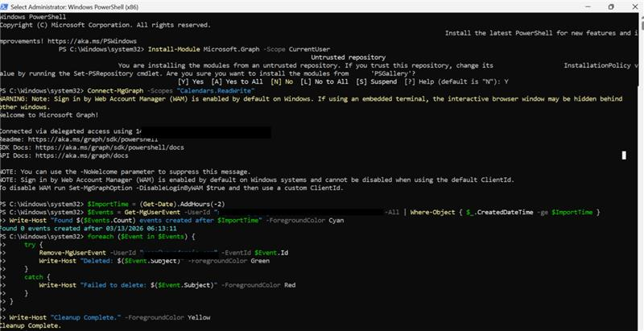This screenshot has height=331, width=644.
Task: Click the '$Event.Id' variable text
Action: click(271, 253)
